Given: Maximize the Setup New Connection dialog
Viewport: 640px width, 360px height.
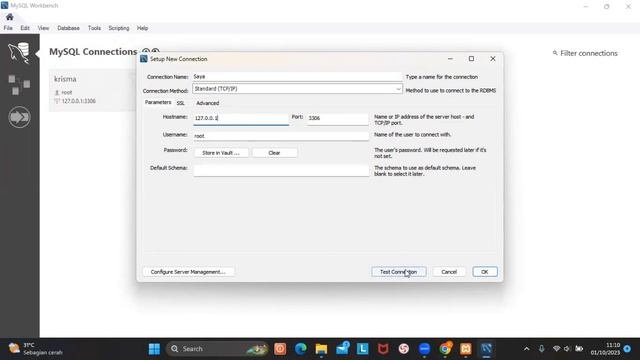Looking at the screenshot, I should click(x=471, y=59).
